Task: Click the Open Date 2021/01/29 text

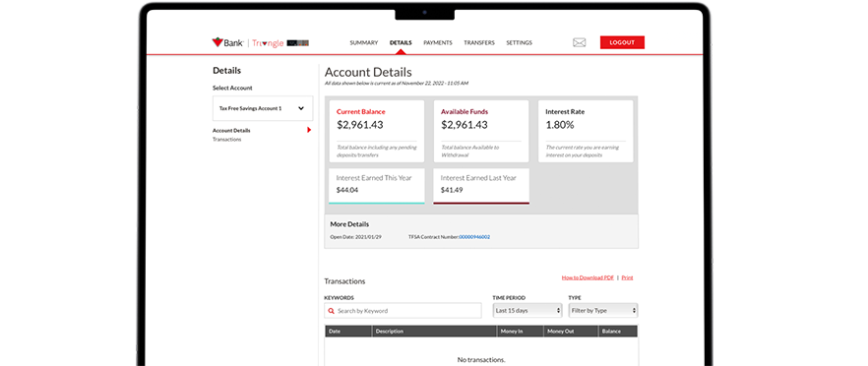Action: click(356, 237)
